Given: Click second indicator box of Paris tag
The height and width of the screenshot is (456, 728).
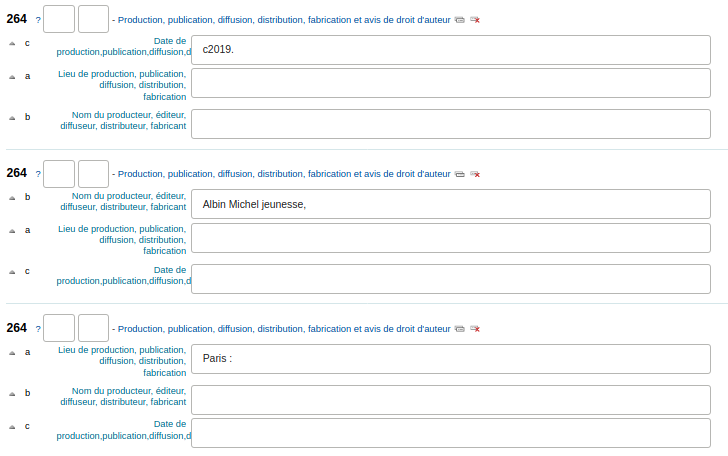Looking at the screenshot, I should coord(93,328).
